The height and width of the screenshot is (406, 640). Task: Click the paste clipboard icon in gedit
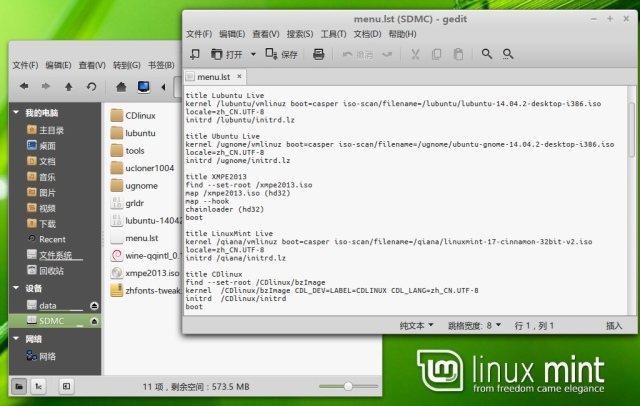(458, 54)
